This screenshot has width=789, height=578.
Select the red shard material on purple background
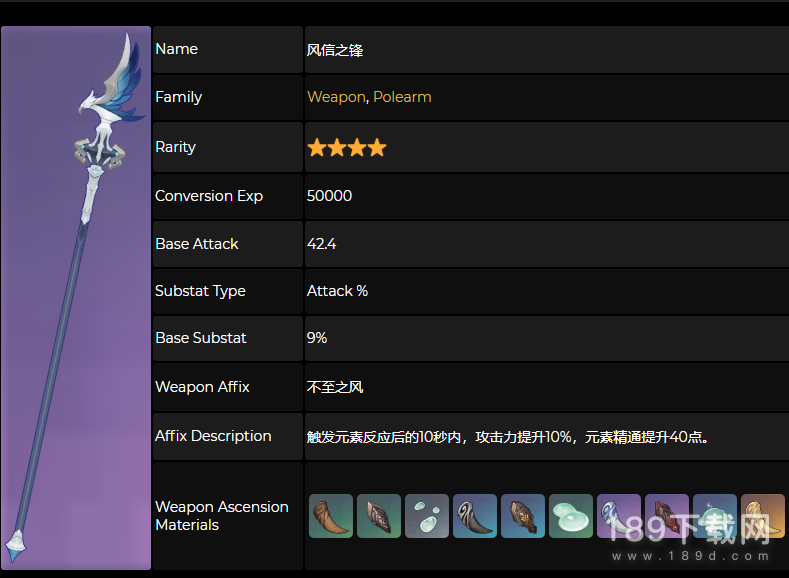667,516
